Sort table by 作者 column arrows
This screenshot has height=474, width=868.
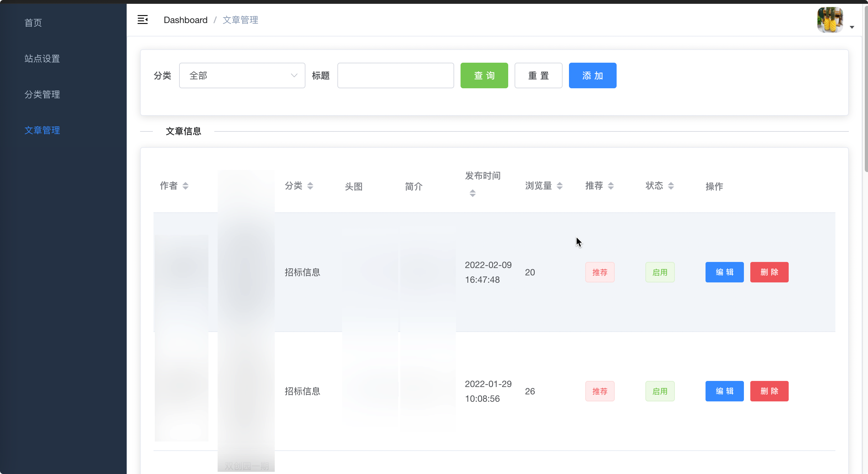[185, 186]
